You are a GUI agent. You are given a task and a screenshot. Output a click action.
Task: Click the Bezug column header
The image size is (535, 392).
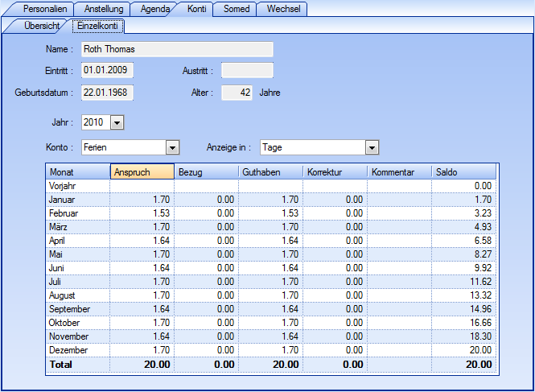tap(206, 171)
